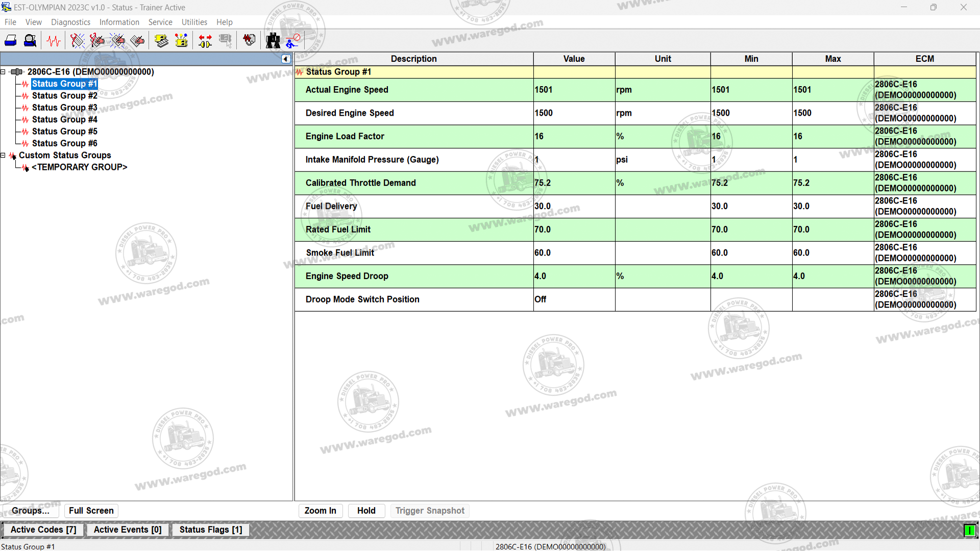Open the Active Codes [7] status button
Image resolution: width=980 pixels, height=551 pixels.
43,530
